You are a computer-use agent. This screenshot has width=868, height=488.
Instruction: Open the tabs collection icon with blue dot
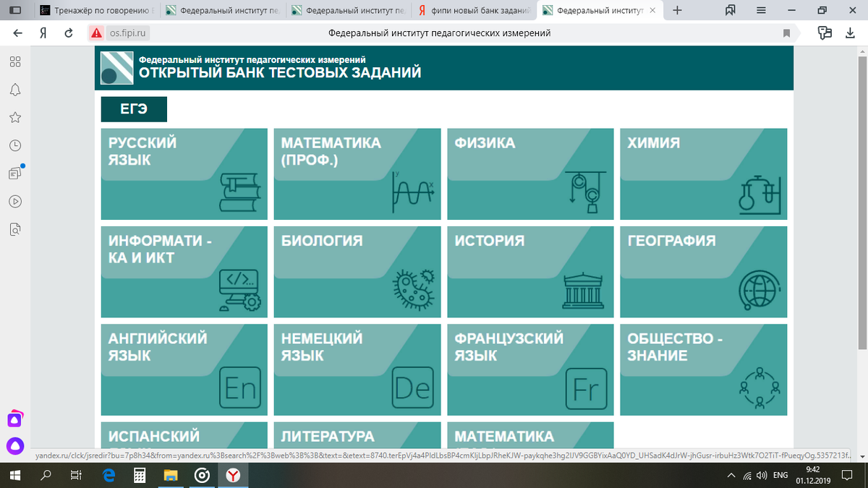pos(16,173)
